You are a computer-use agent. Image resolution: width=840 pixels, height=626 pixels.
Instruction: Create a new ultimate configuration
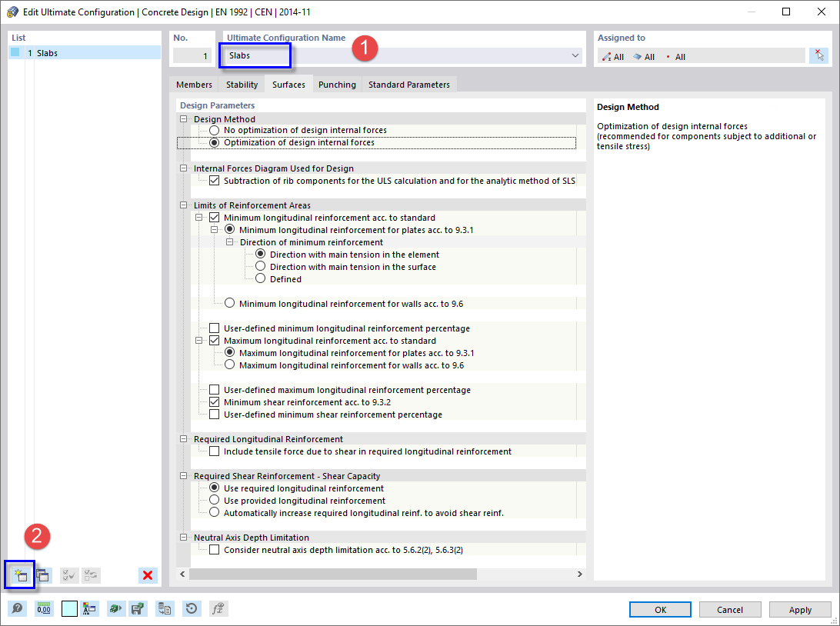pos(19,574)
